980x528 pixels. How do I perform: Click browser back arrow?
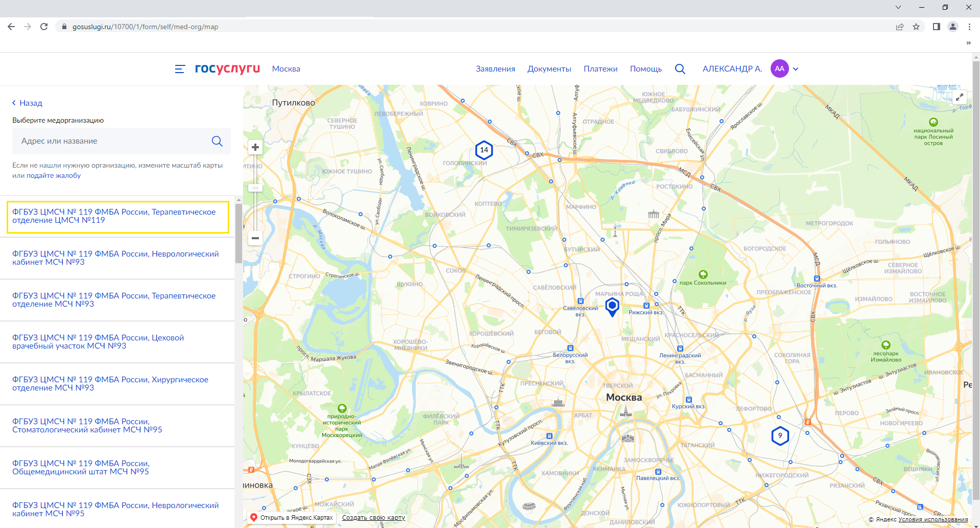11,27
